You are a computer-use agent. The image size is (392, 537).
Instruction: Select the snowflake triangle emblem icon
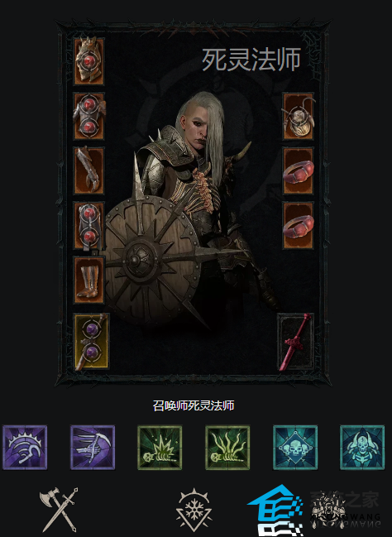coord(194,510)
